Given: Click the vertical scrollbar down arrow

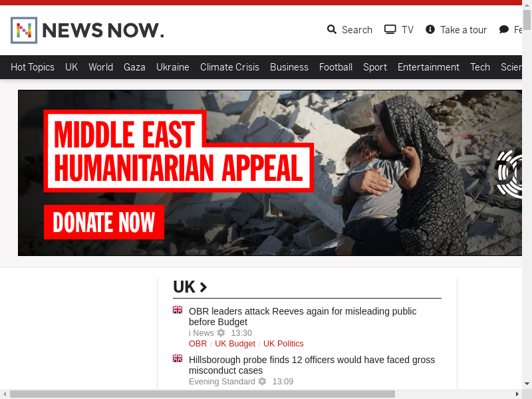Looking at the screenshot, I should 527,384.
